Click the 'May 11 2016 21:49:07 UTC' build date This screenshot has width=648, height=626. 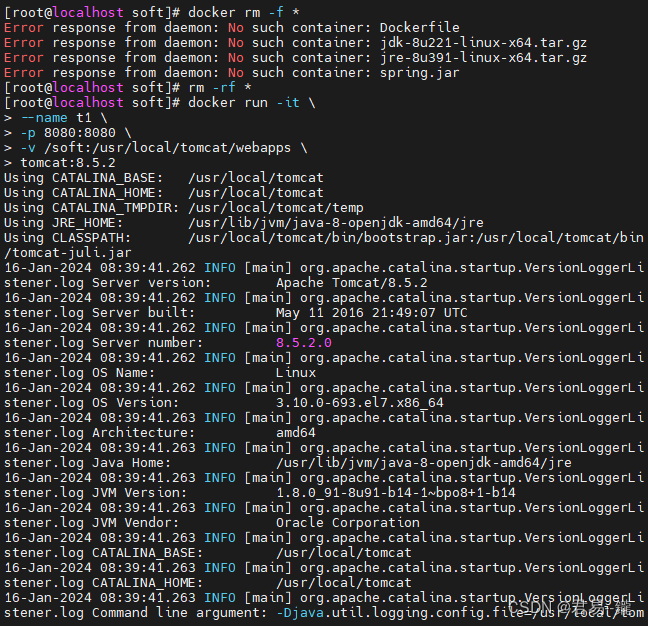coord(372,313)
